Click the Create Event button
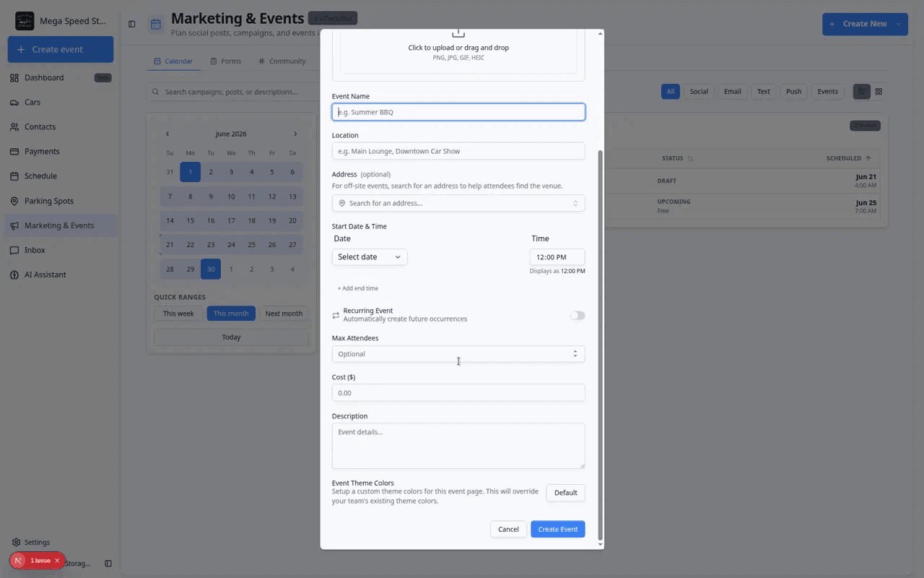This screenshot has height=578, width=924. 558,529
